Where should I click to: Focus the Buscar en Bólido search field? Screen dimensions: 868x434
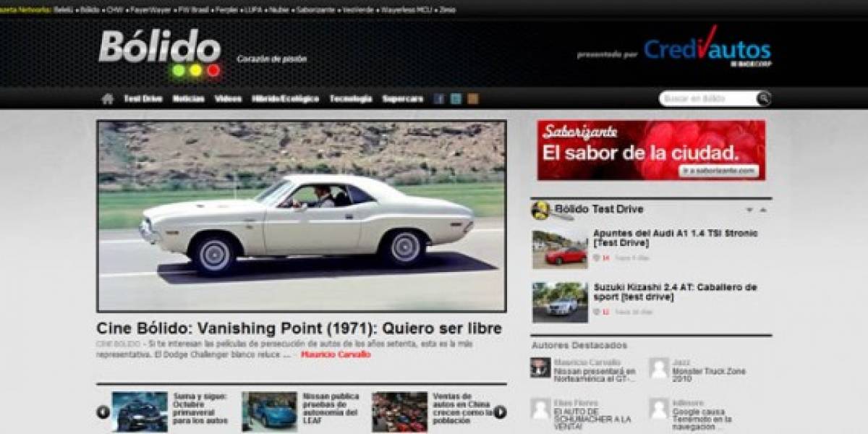tap(707, 98)
